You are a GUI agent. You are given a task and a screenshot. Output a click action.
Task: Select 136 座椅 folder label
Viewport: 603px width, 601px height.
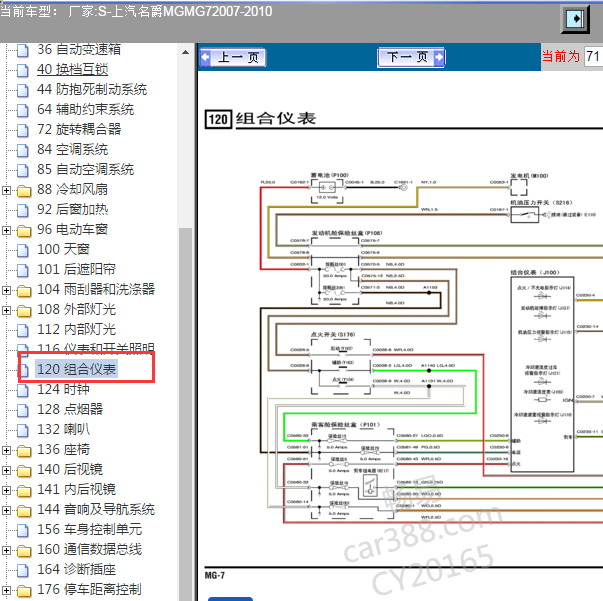tap(63, 449)
